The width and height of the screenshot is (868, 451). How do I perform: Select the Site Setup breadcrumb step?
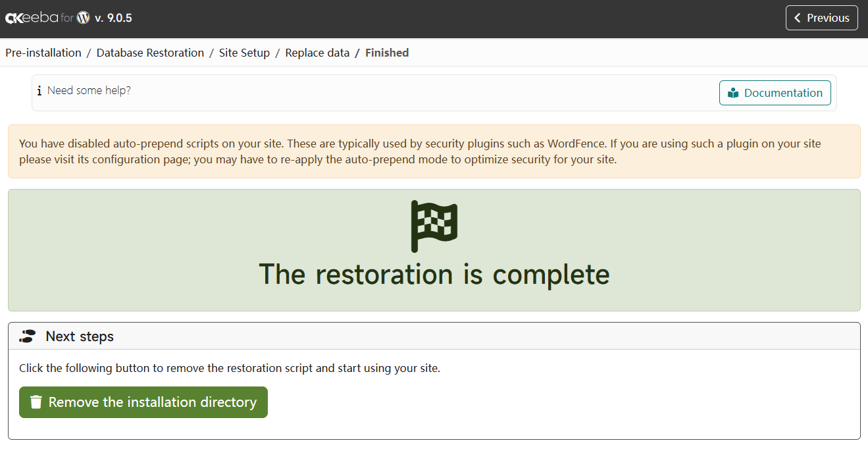tap(244, 53)
